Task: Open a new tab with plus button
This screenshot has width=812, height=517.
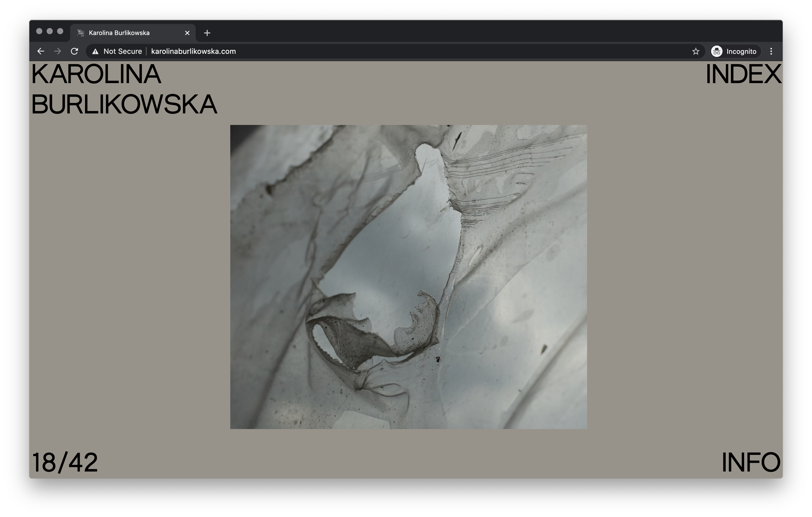Action: (x=207, y=33)
